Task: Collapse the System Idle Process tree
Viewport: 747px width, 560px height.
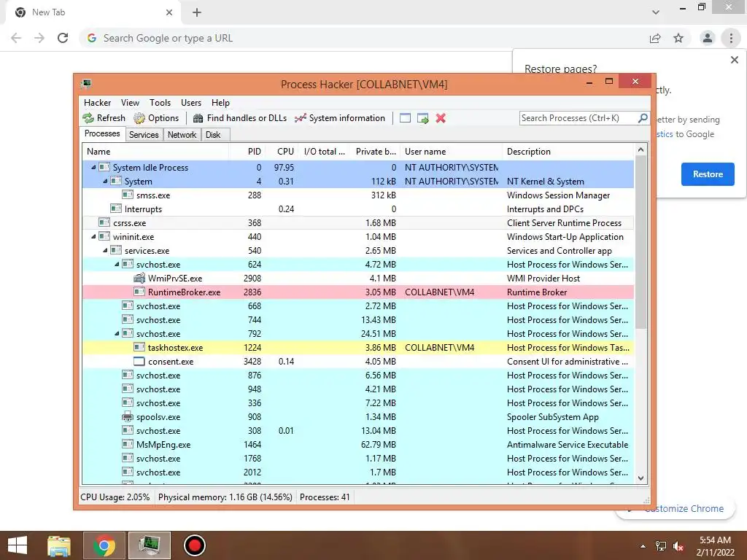Action: (x=93, y=167)
